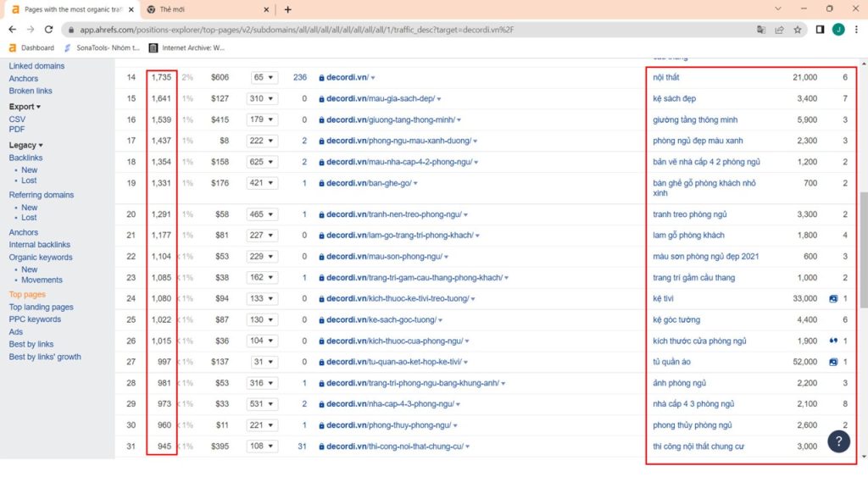The width and height of the screenshot is (868, 488).
Task: Bookmark this page with the star icon
Action: click(797, 30)
